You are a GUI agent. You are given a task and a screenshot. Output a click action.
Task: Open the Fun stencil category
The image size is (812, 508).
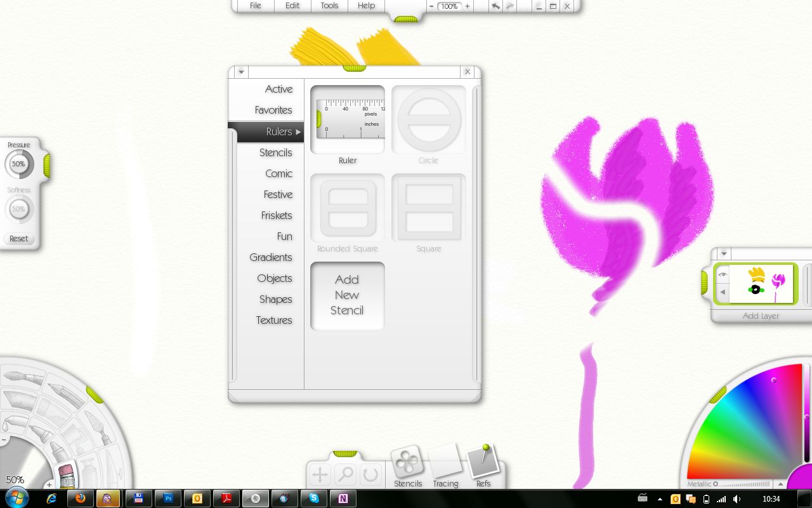(284, 236)
